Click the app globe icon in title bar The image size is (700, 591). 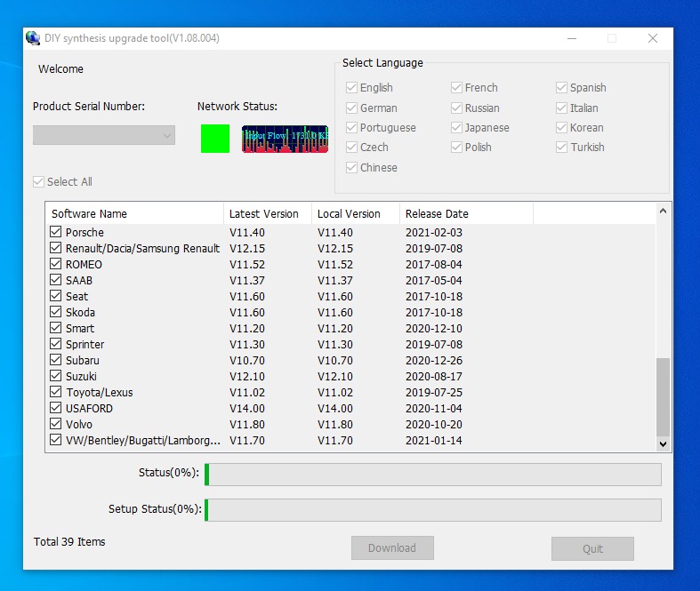click(x=33, y=38)
